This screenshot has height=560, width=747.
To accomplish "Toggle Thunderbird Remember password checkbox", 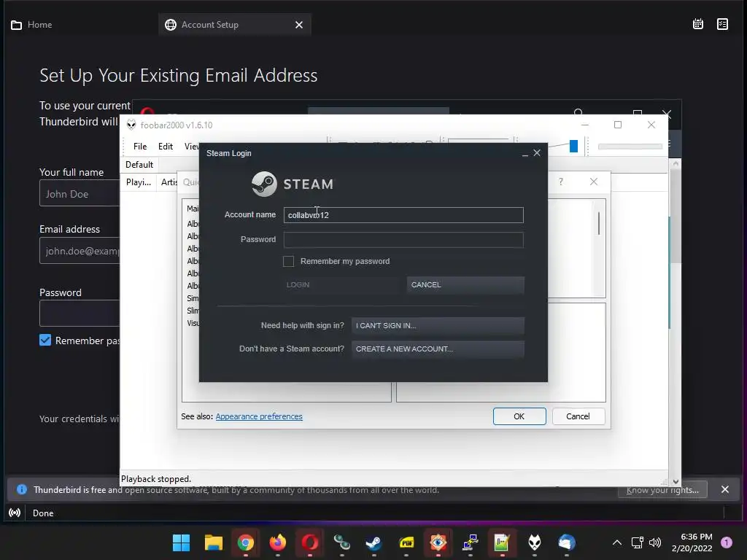I will (x=45, y=340).
